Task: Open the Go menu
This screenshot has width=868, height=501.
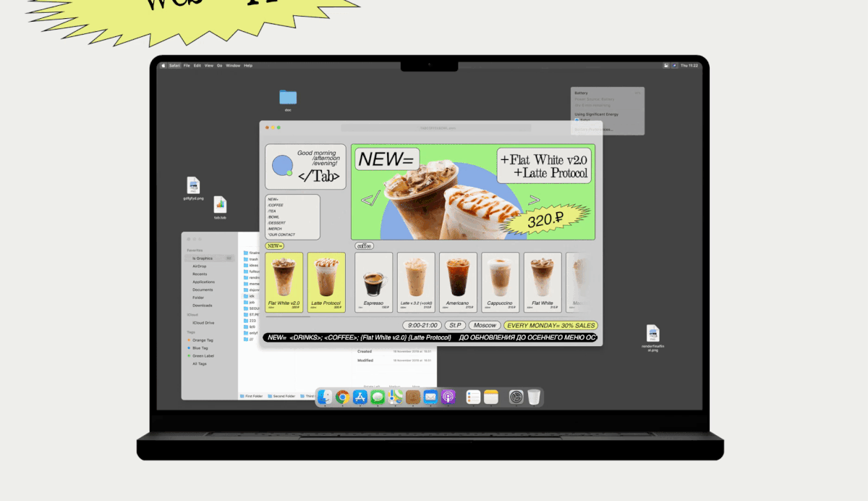Action: click(x=219, y=65)
